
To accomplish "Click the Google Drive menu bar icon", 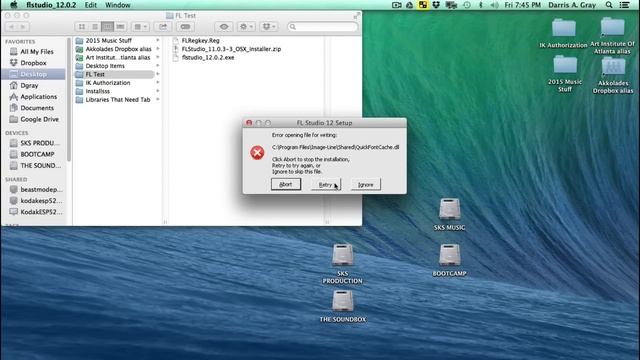I will pos(409,5).
